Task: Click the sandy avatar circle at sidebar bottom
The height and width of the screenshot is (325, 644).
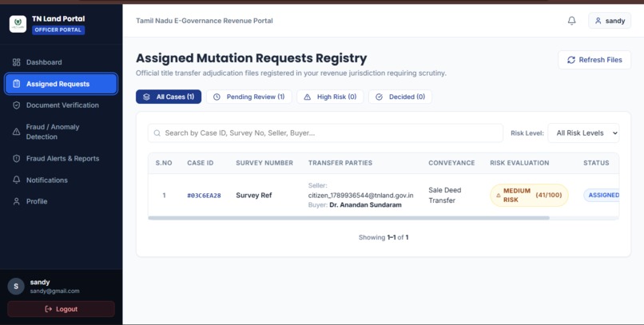Action: [x=16, y=287]
